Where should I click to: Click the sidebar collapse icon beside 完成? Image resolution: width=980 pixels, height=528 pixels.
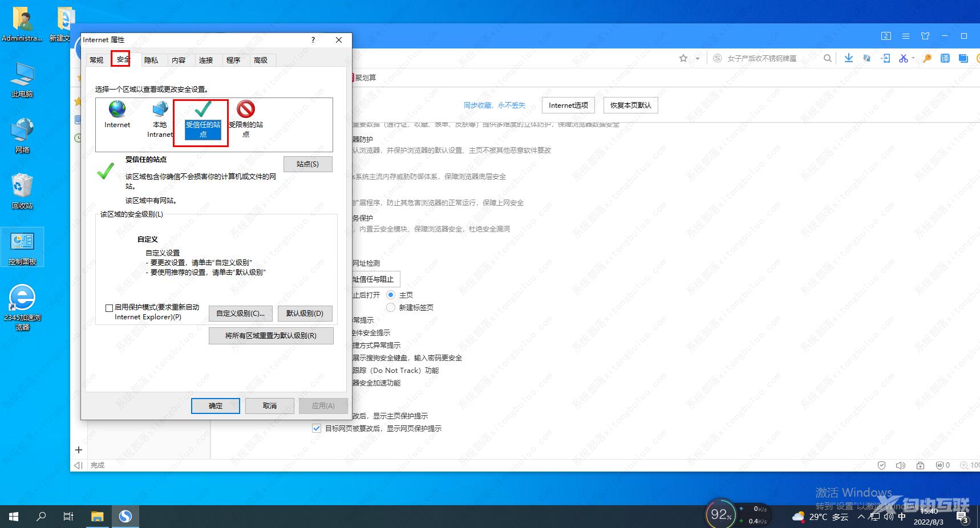pos(78,465)
